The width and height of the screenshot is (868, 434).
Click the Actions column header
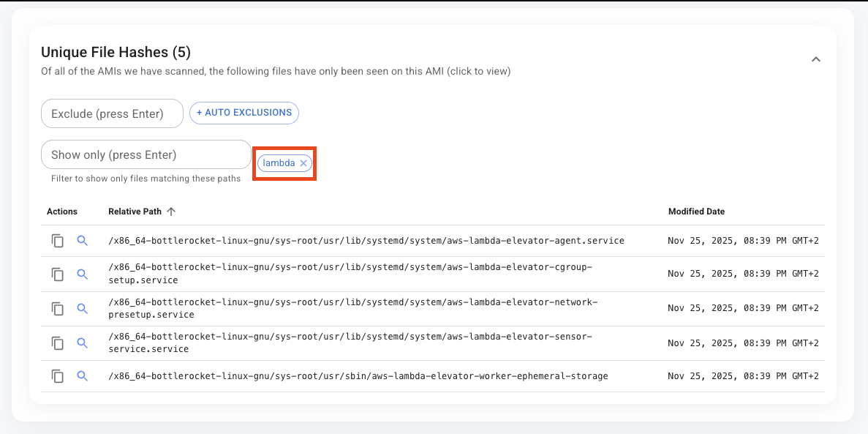pyautogui.click(x=64, y=211)
